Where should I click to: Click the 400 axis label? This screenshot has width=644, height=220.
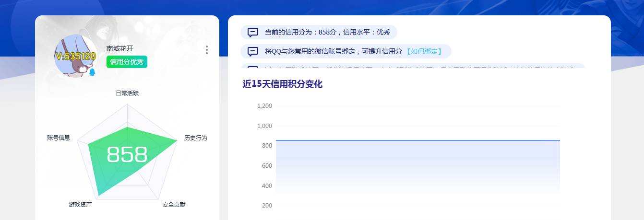[x=267, y=186]
